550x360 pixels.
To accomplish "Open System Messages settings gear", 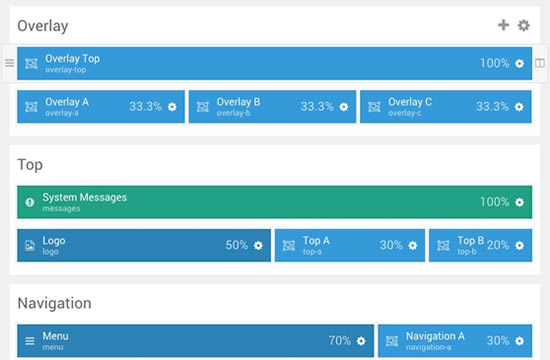I will [x=519, y=202].
